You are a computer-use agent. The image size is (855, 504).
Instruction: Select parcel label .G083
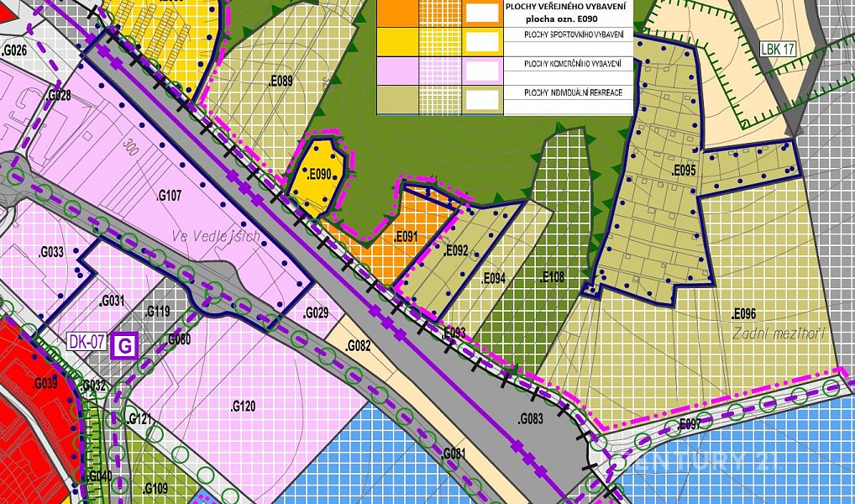pos(530,419)
